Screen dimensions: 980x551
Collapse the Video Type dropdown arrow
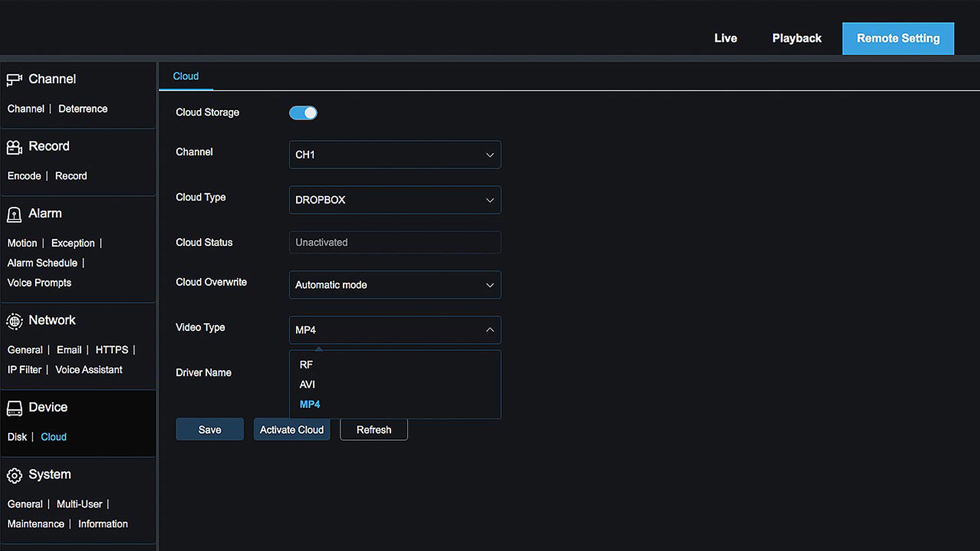(x=489, y=330)
